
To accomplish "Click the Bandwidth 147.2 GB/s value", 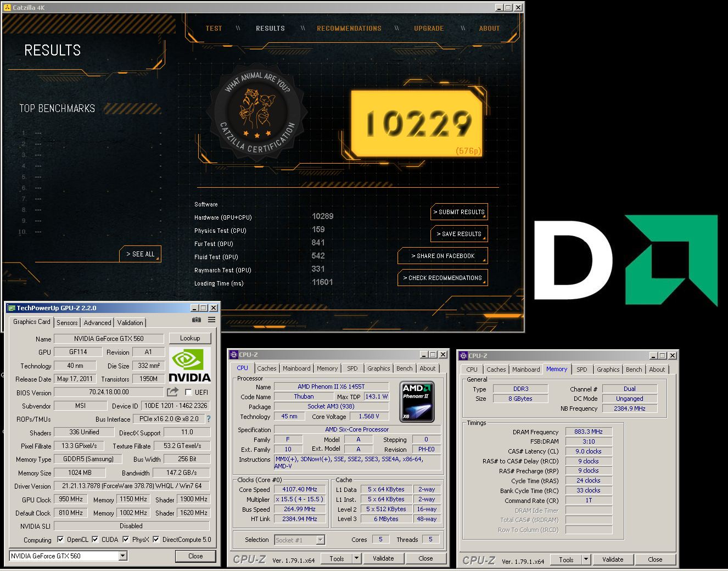I will tap(182, 472).
